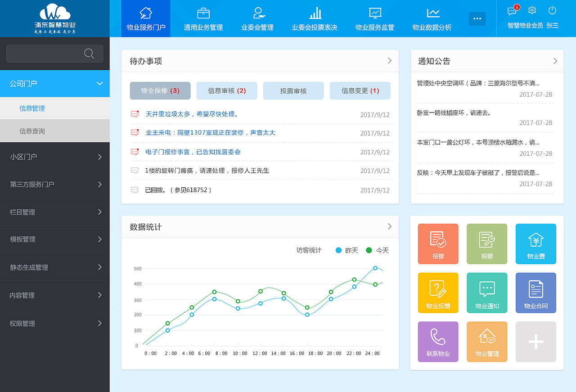Viewport: 576px width, 392px height.
Task: Open the 物业合同 contract icon
Action: point(535,293)
